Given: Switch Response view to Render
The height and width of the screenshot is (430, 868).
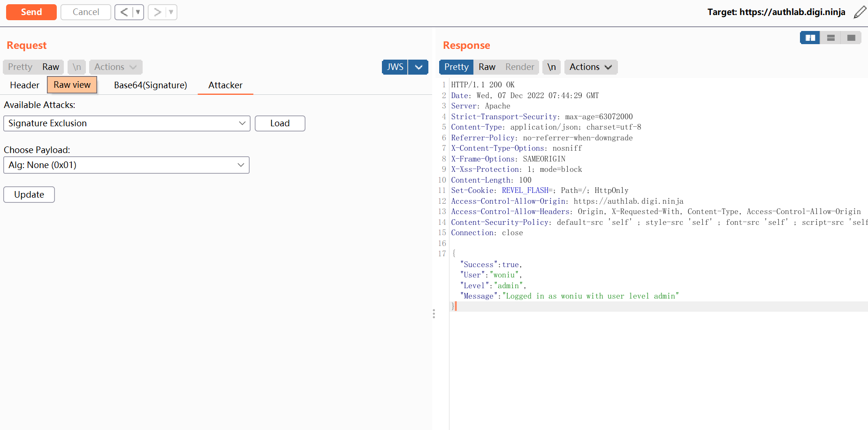Looking at the screenshot, I should tap(520, 67).
